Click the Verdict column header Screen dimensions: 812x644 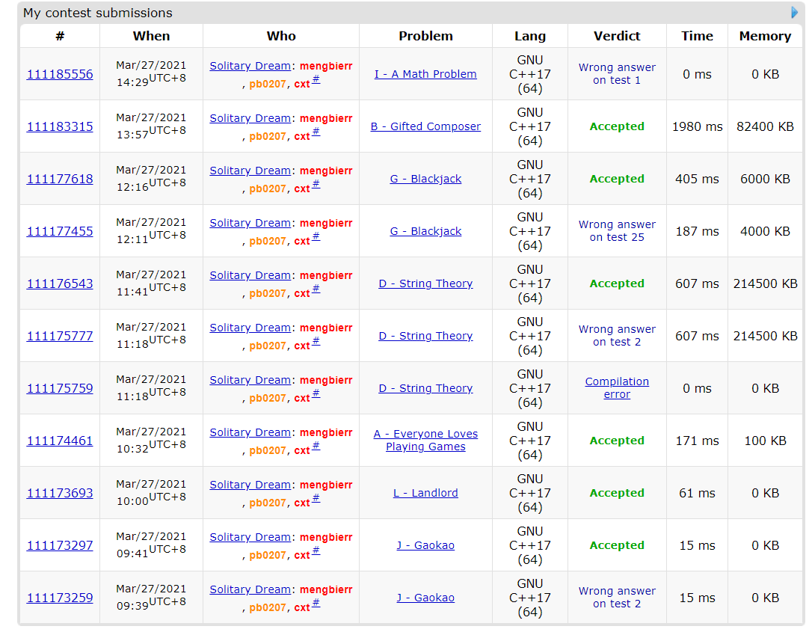617,36
